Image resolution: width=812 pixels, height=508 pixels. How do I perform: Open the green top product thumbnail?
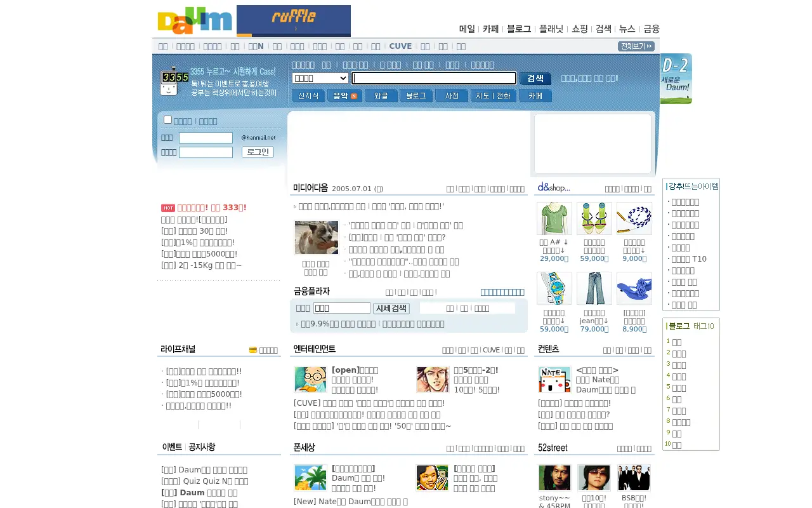(554, 218)
